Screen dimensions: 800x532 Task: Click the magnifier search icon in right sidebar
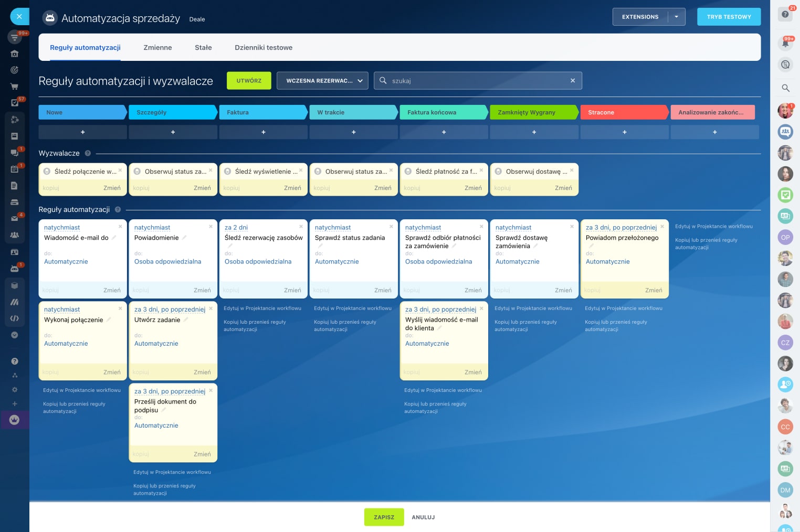785,88
